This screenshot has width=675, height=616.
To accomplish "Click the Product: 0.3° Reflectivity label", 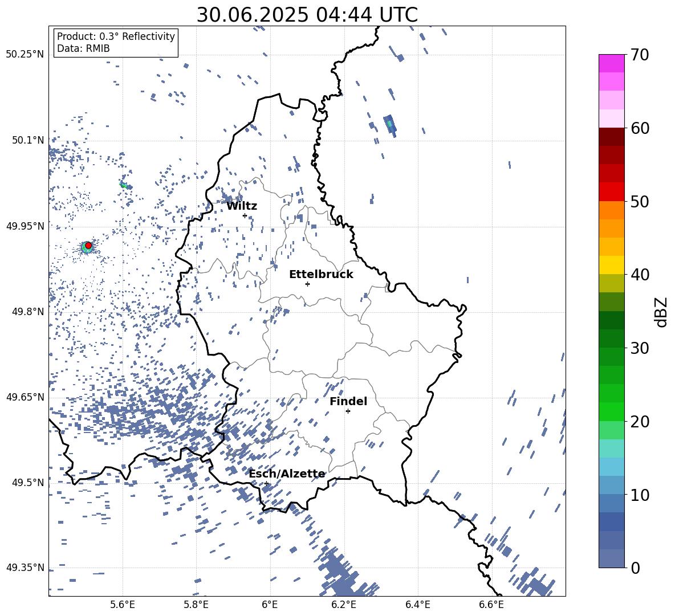I will pyautogui.click(x=116, y=36).
